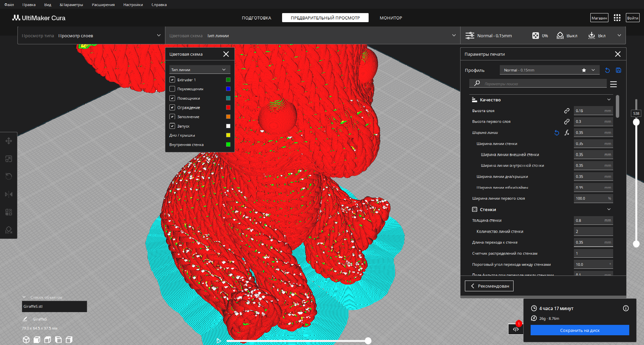Screen dimensions: 644x345
Task: Open the post-processing scripts icon
Action: [x=516, y=329]
